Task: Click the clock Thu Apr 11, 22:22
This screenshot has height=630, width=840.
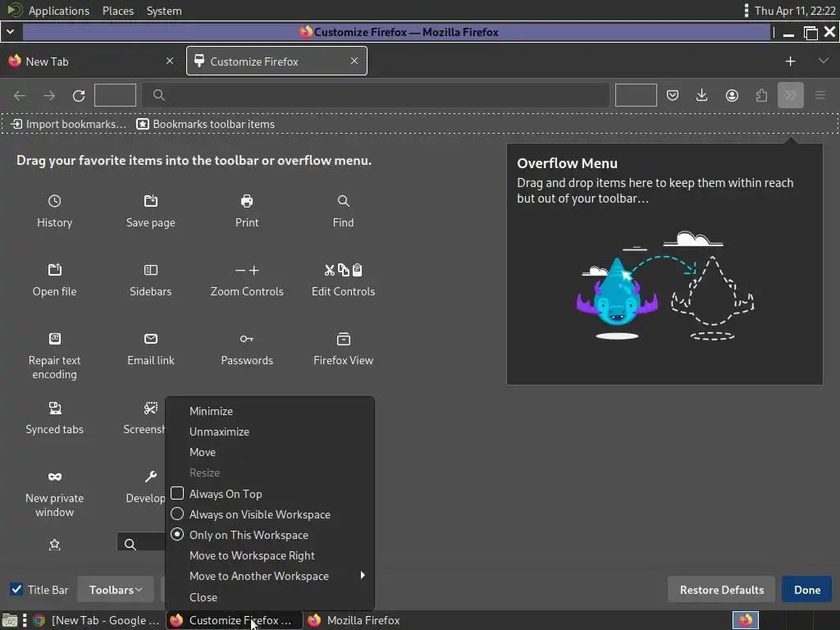Action: tap(795, 11)
